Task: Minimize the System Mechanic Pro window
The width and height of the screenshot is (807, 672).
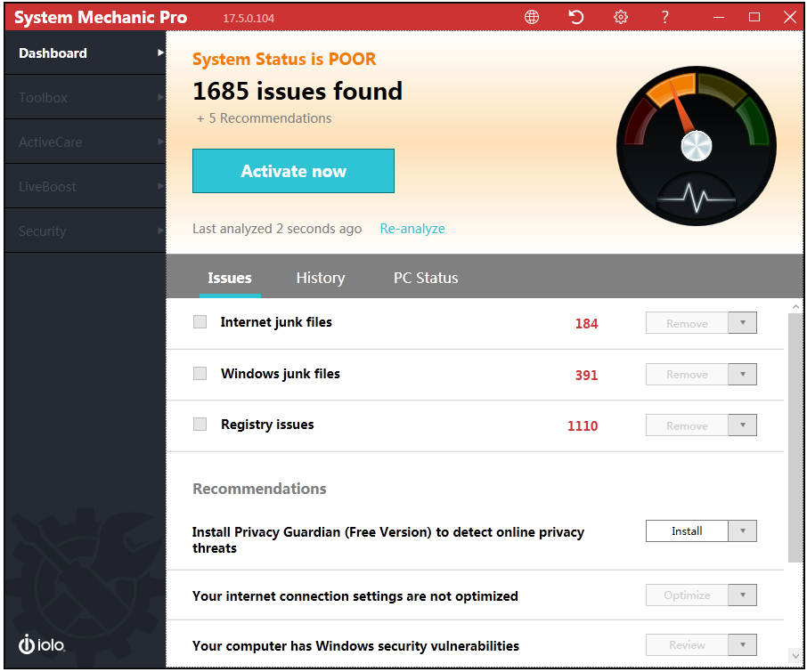Action: (719, 18)
